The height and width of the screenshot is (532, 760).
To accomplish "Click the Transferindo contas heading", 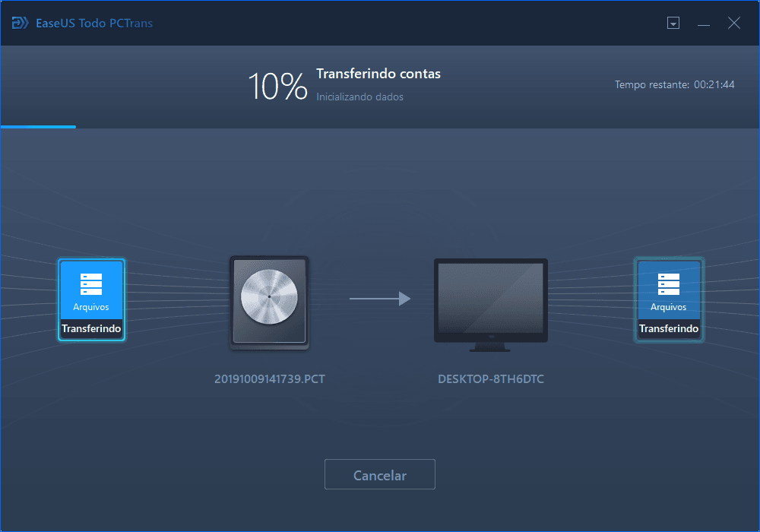I will [x=378, y=74].
